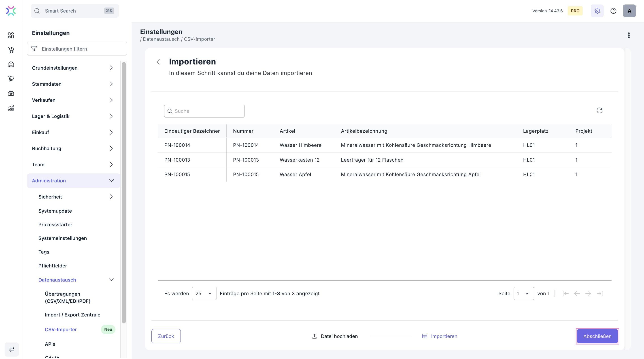
Task: Click the Abschließen button
Action: click(x=597, y=336)
